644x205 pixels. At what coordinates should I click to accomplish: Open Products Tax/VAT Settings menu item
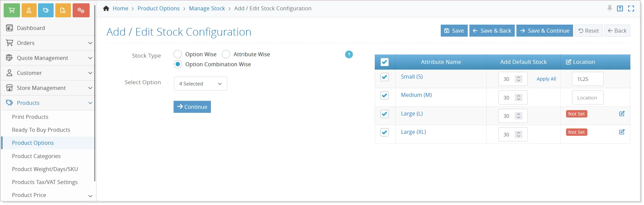45,182
